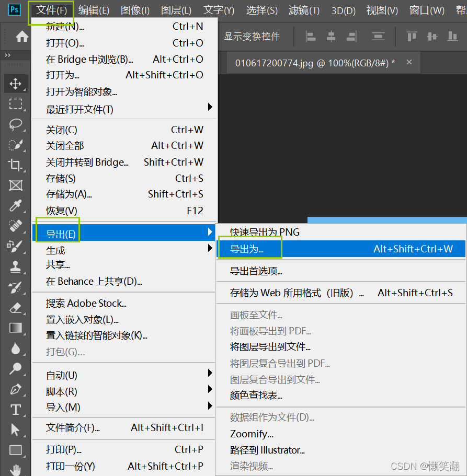Select the Lasso tool
The height and width of the screenshot is (476, 467).
point(16,124)
